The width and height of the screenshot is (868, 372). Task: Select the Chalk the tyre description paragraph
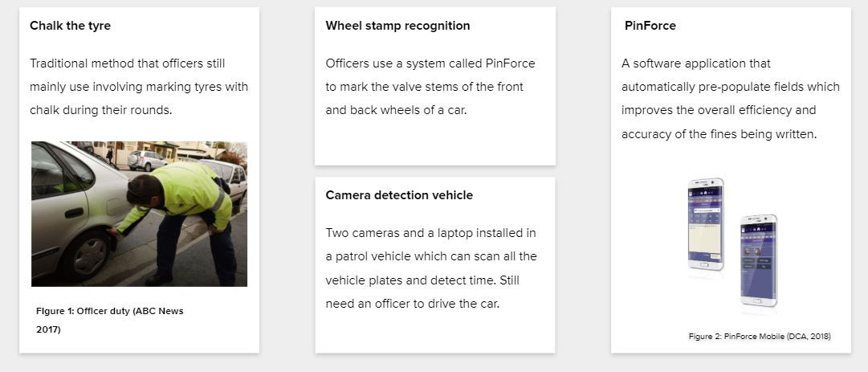[139, 87]
